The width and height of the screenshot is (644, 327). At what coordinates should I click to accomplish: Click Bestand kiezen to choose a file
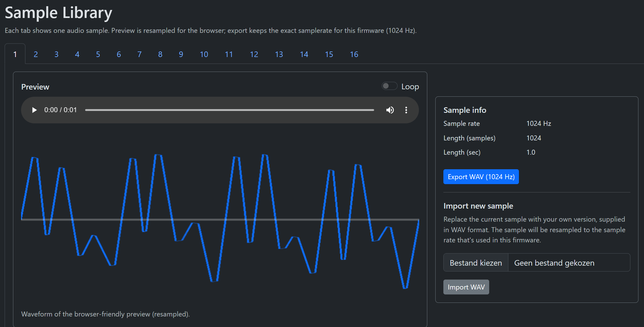coord(476,263)
